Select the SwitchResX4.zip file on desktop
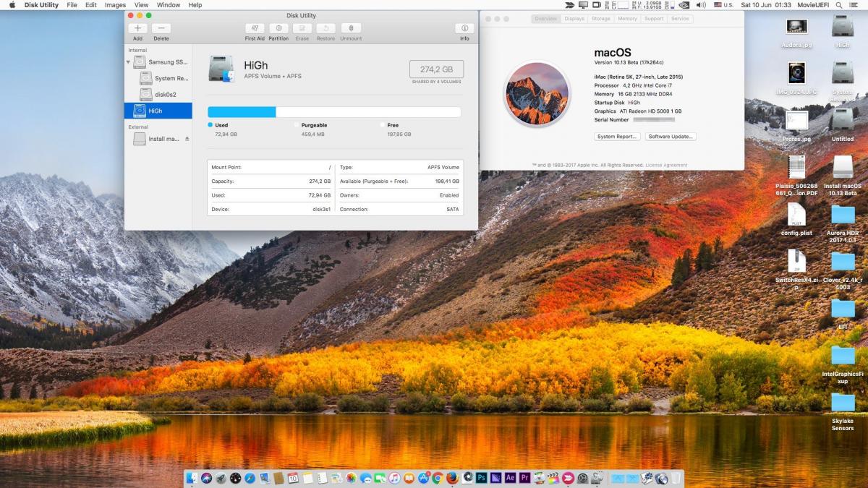The image size is (868, 488). (796, 270)
